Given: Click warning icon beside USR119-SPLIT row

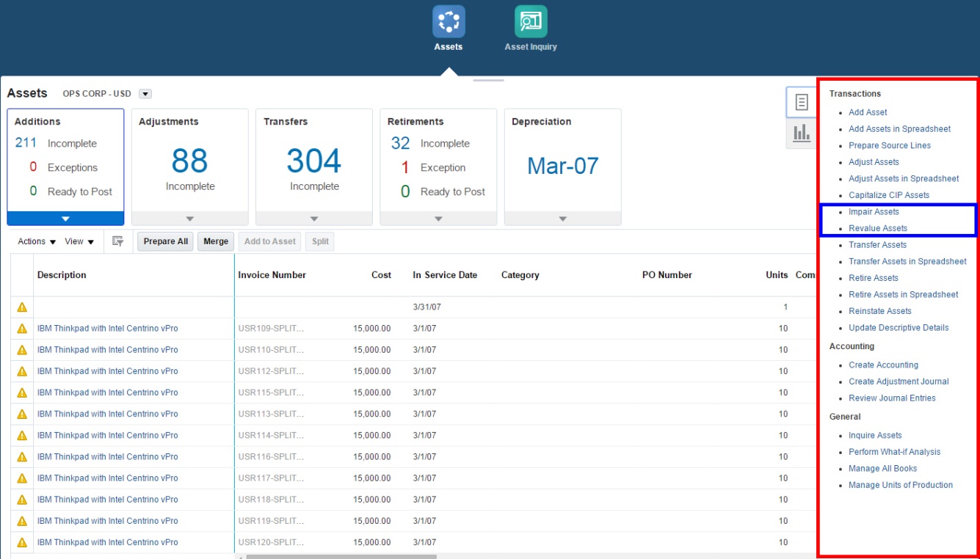Looking at the screenshot, I should coord(22,521).
